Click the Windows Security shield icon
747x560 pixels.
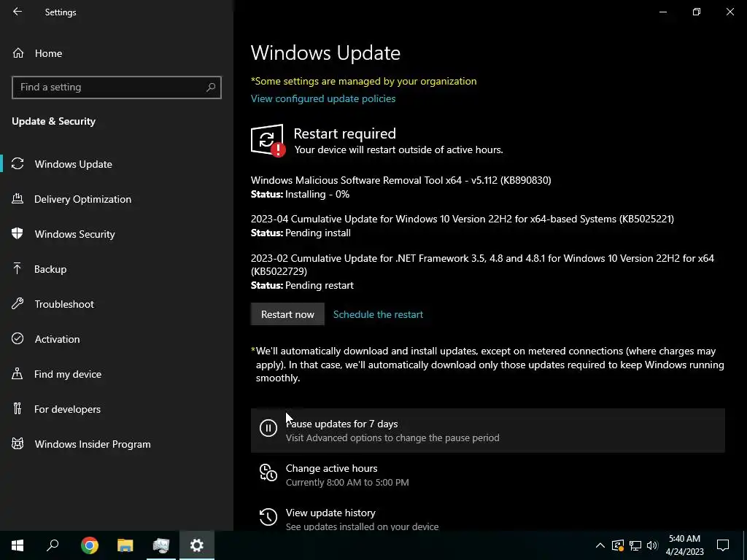18,234
